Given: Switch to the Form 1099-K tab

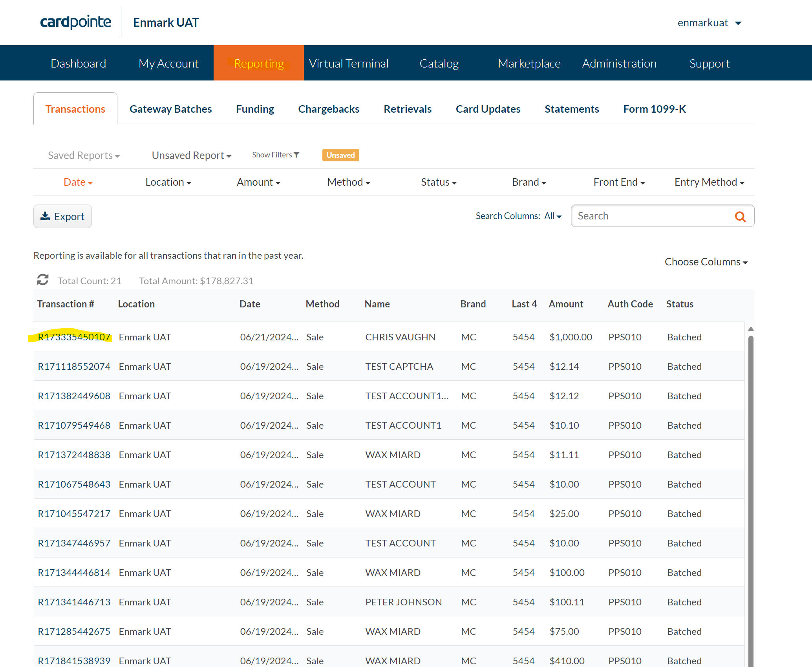Looking at the screenshot, I should click(655, 109).
